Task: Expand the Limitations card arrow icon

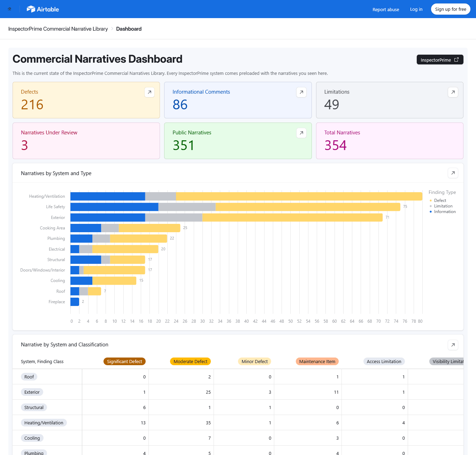Action: click(453, 92)
